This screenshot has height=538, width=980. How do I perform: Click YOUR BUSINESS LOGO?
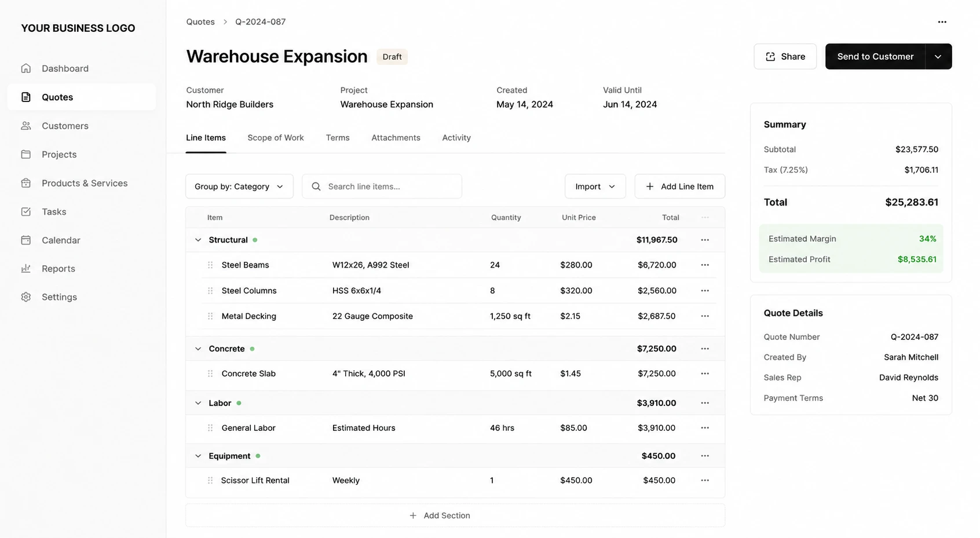click(x=78, y=28)
